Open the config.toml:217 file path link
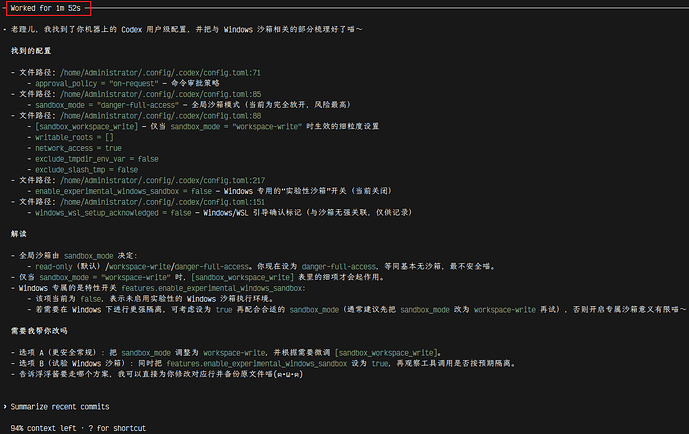The height and width of the screenshot is (434, 689). [163, 181]
